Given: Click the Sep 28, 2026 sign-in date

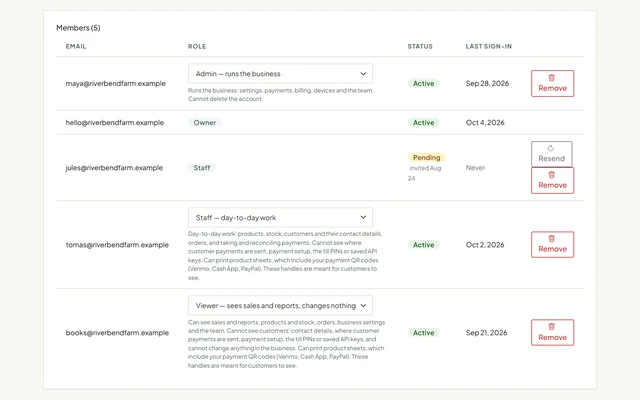Looking at the screenshot, I should pyautogui.click(x=487, y=83).
